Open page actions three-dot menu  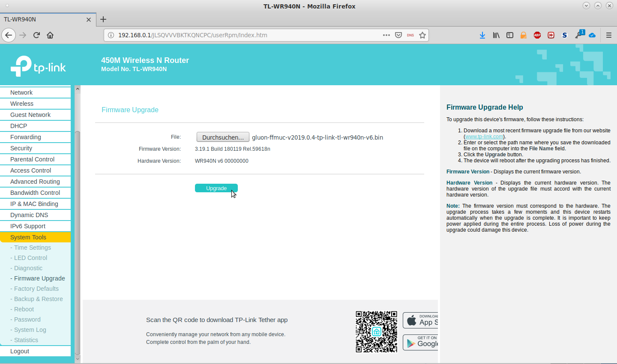[386, 35]
